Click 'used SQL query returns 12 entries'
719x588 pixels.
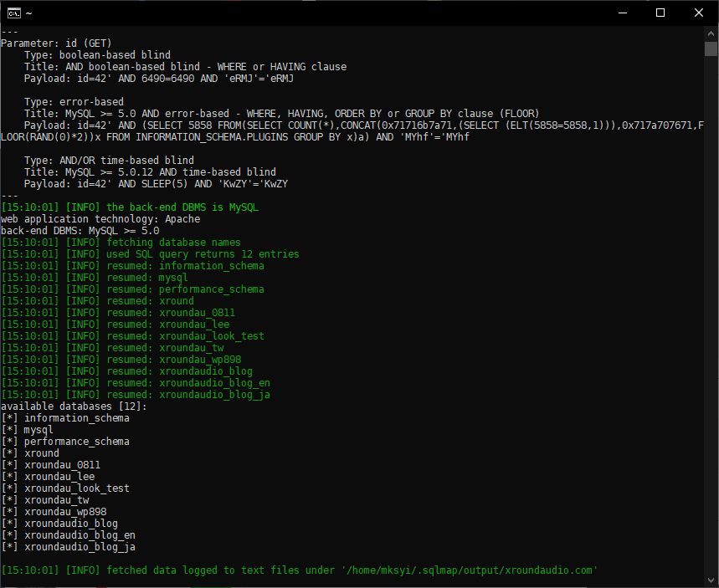(x=150, y=254)
